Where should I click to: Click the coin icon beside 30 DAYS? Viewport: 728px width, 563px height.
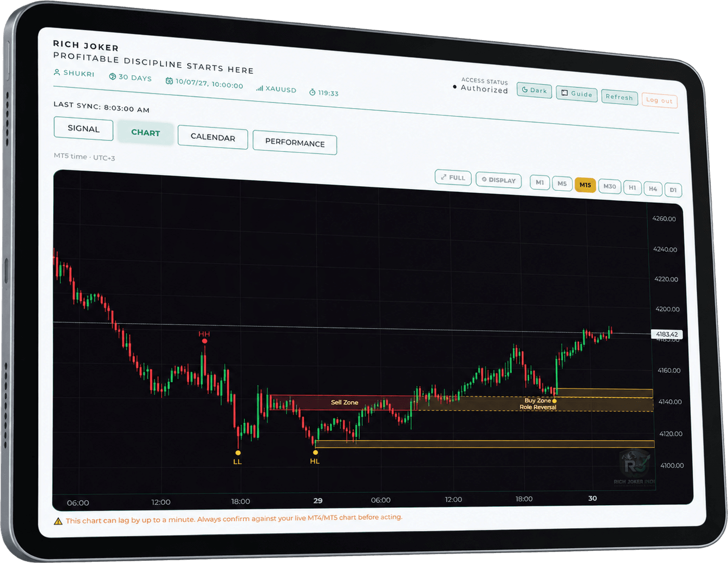point(112,76)
